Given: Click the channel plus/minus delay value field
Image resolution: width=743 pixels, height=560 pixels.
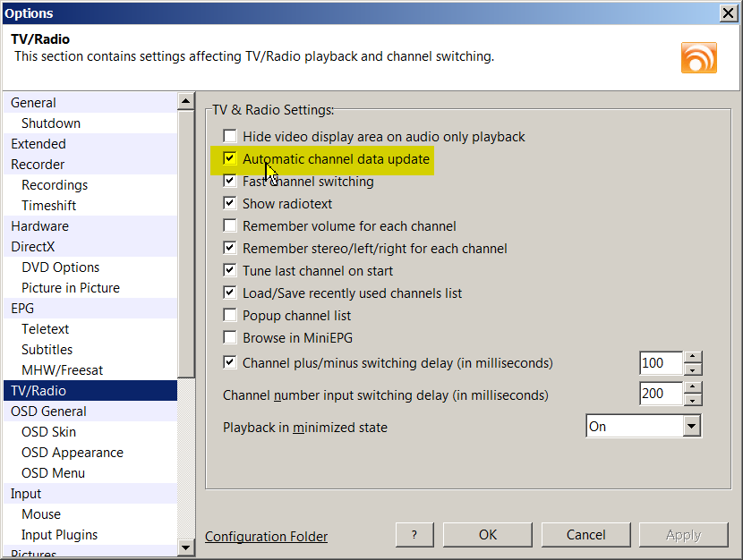Looking at the screenshot, I should [661, 363].
